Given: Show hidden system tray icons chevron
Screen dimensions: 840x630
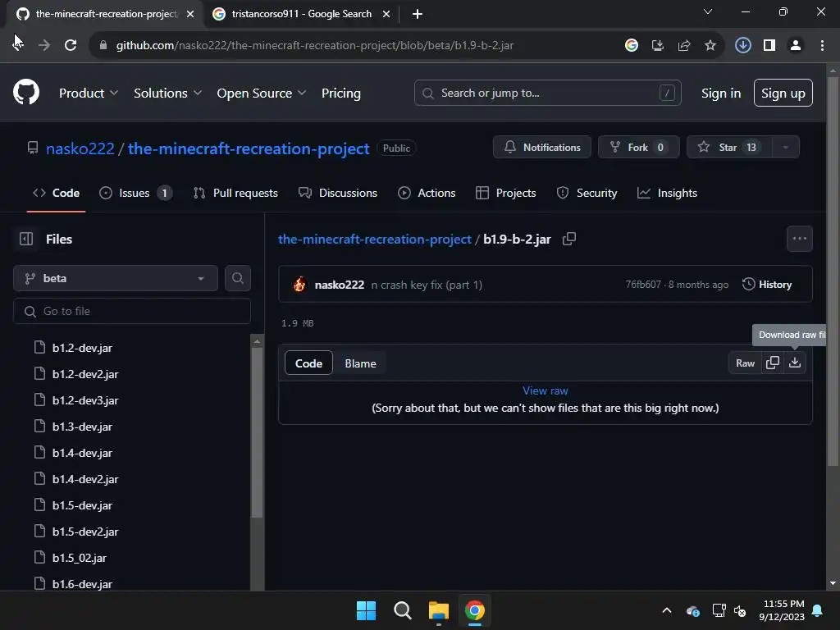Looking at the screenshot, I should 667,610.
